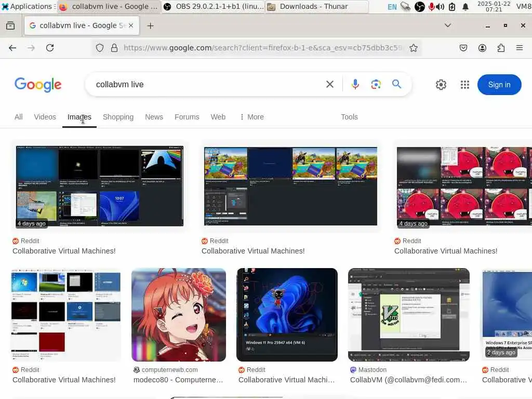The width and height of the screenshot is (532, 399).
Task: Select the Images tab
Action: (79, 117)
